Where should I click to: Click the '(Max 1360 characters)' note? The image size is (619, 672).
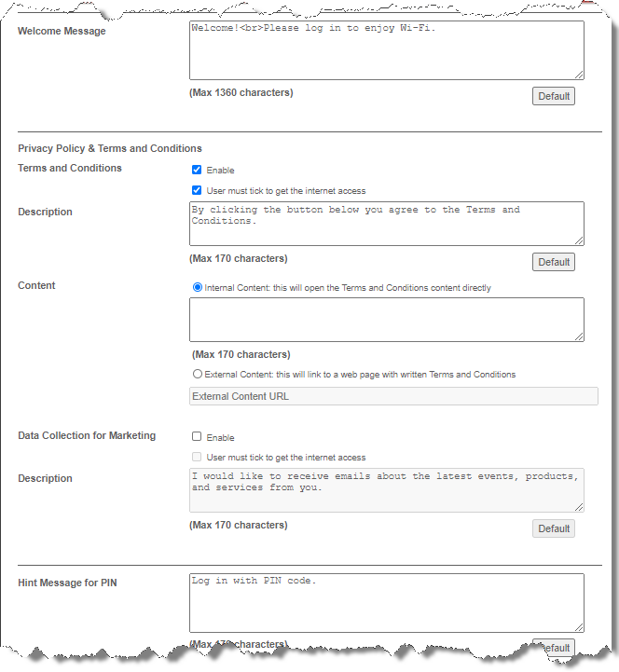[x=241, y=92]
